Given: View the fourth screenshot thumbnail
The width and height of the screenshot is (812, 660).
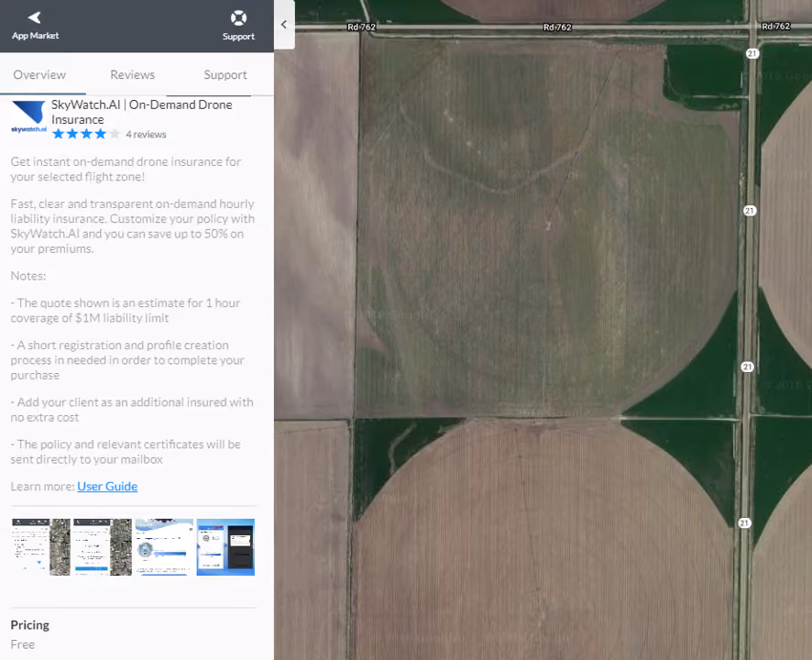Looking at the screenshot, I should pyautogui.click(x=225, y=547).
